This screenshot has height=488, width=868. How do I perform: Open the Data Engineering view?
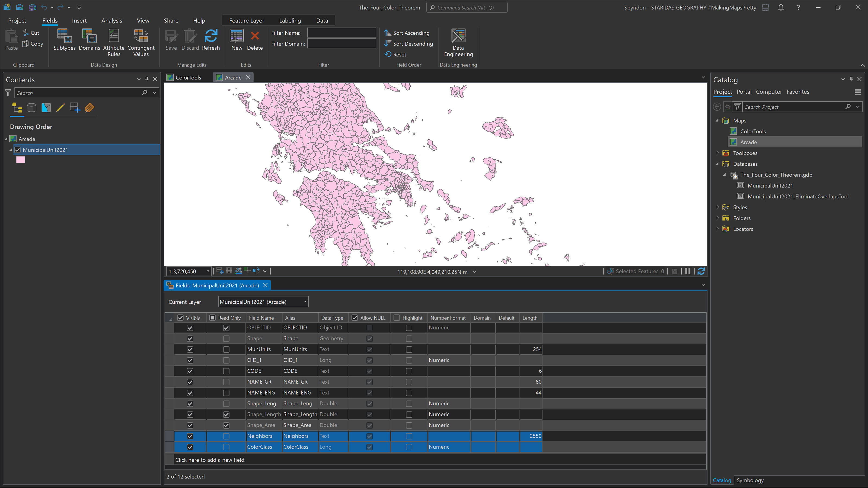[458, 42]
